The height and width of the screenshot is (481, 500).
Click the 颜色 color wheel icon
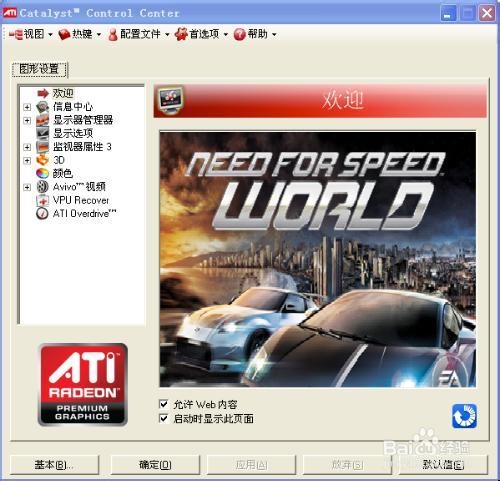(43, 173)
